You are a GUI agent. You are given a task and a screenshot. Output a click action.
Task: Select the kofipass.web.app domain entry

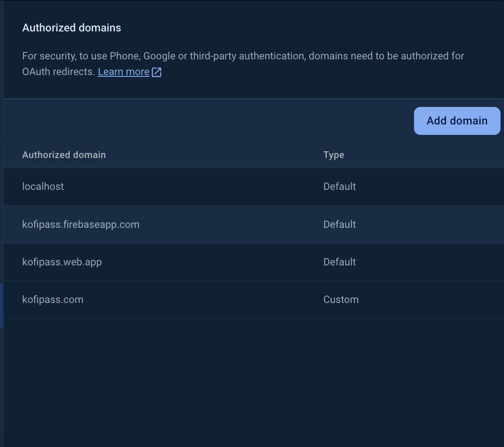click(62, 262)
